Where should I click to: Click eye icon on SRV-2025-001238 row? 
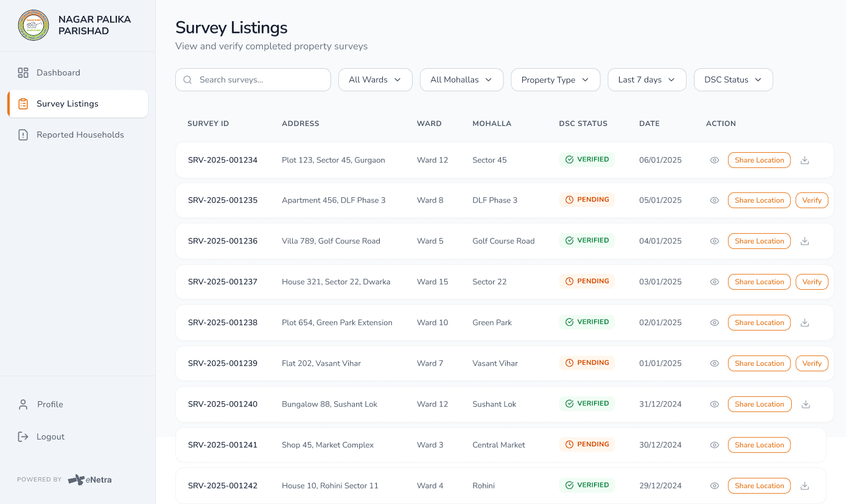tap(715, 323)
